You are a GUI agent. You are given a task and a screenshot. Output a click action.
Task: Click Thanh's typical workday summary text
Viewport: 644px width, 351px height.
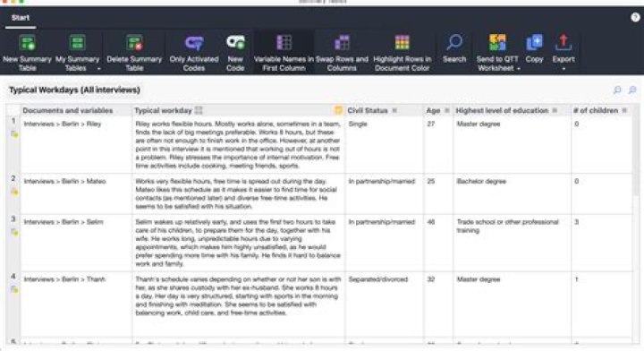click(238, 295)
